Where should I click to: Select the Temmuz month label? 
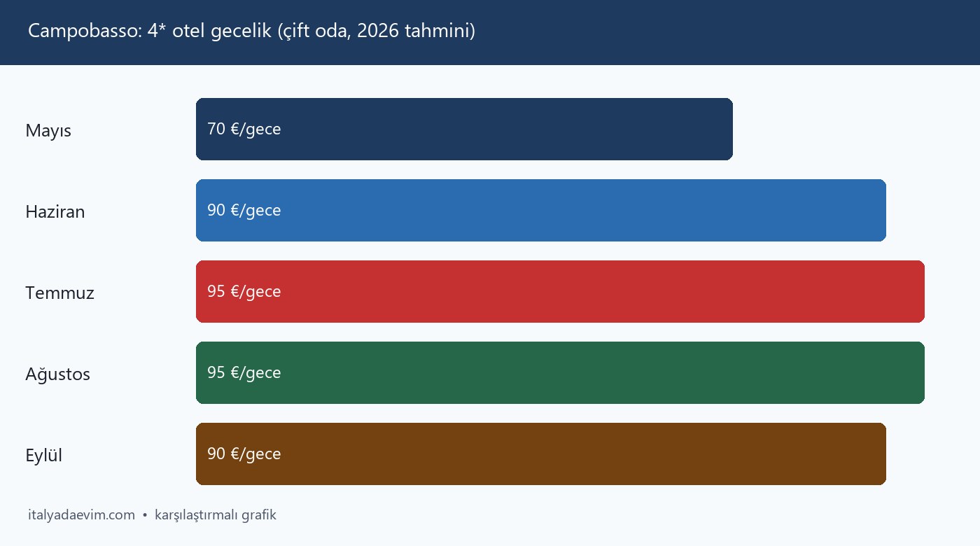[x=59, y=293]
